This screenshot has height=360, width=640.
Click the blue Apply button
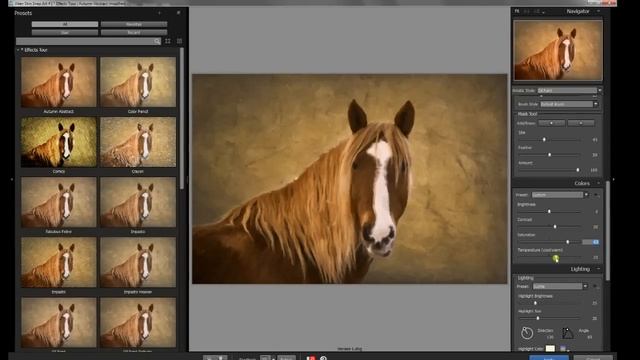(549, 358)
